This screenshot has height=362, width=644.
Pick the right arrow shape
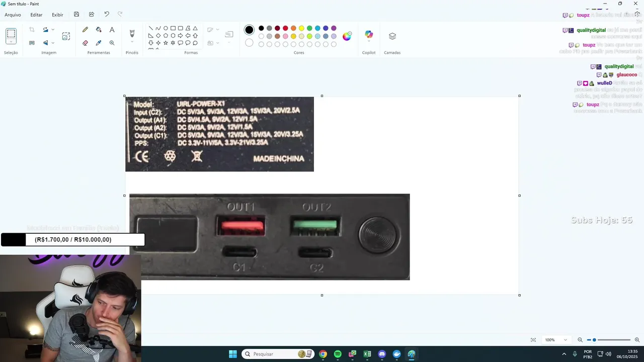[180, 36]
